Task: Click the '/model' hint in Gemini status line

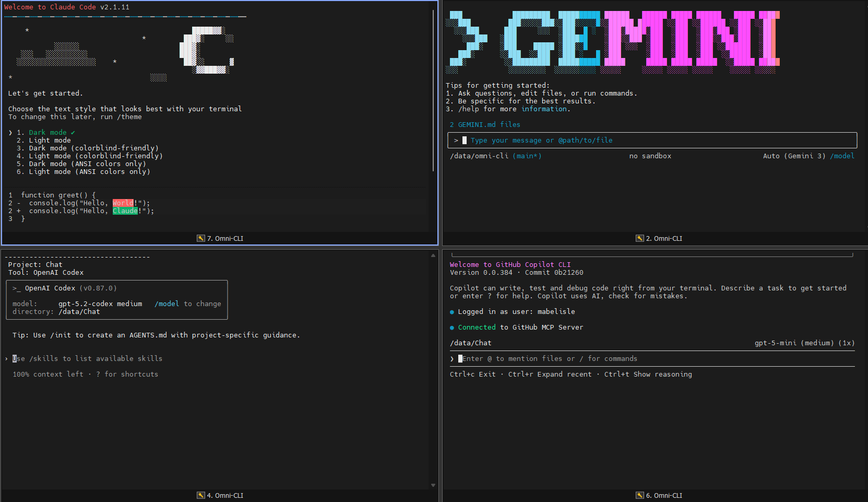Action: [842, 156]
